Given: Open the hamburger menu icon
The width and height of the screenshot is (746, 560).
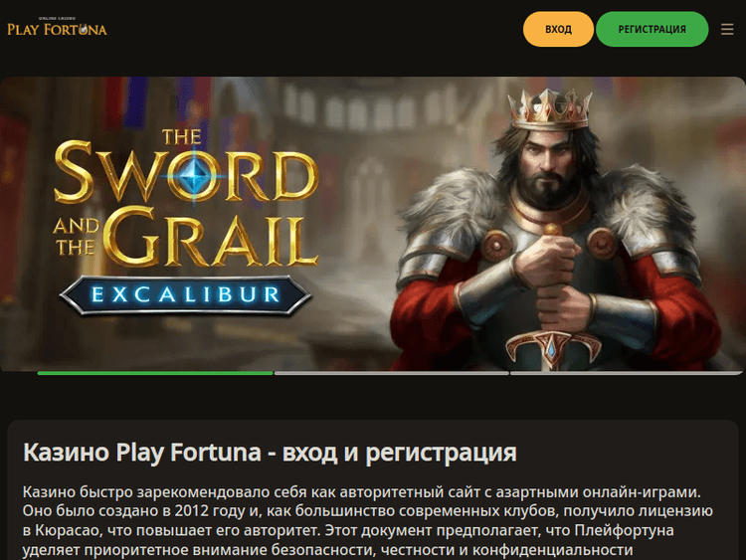Looking at the screenshot, I should pyautogui.click(x=726, y=30).
